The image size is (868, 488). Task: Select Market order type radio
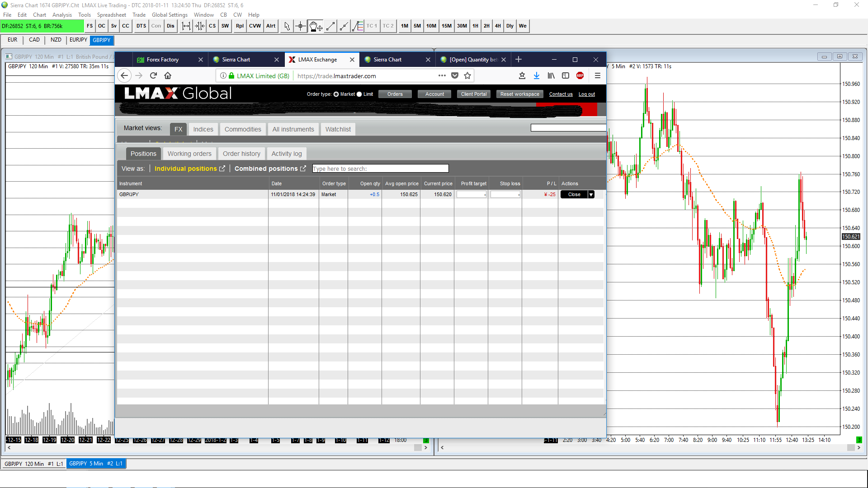click(x=336, y=94)
